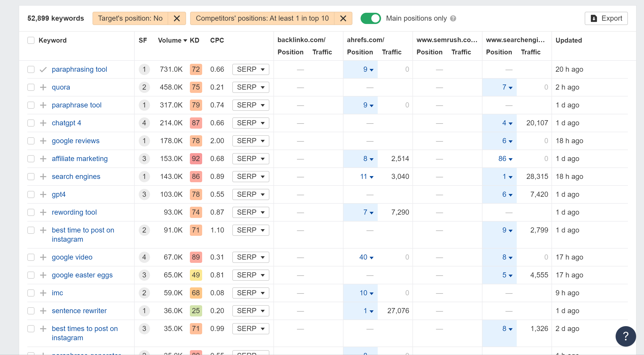Sort by the KD column header
Image resolution: width=644 pixels, height=355 pixels.
pyautogui.click(x=194, y=40)
